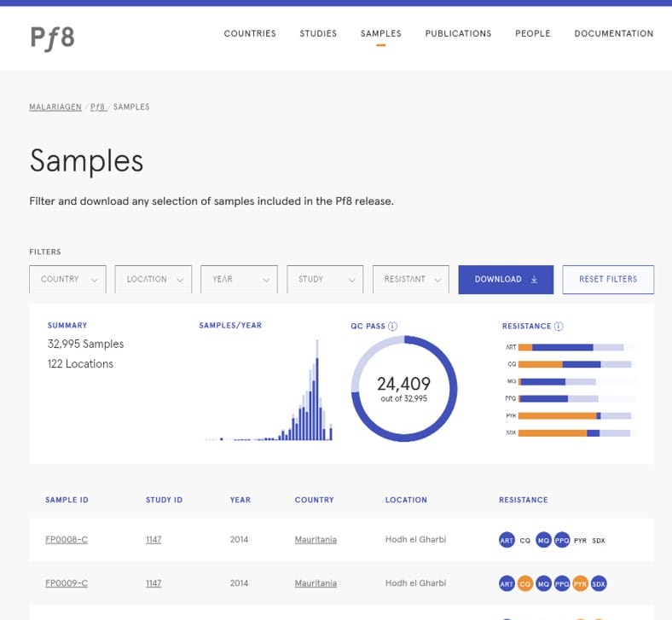Open the Publications menu item
Viewport: 672px width, 620px height.
coord(458,33)
